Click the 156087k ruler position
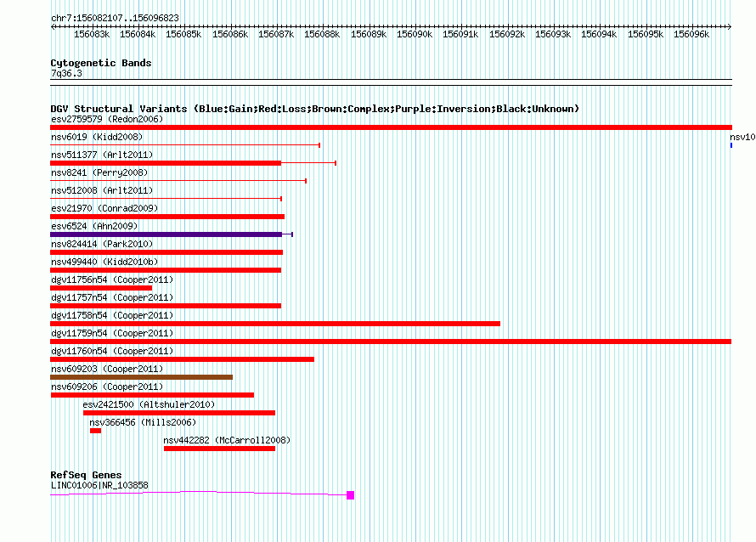The height and width of the screenshot is (542, 756). pos(276,34)
